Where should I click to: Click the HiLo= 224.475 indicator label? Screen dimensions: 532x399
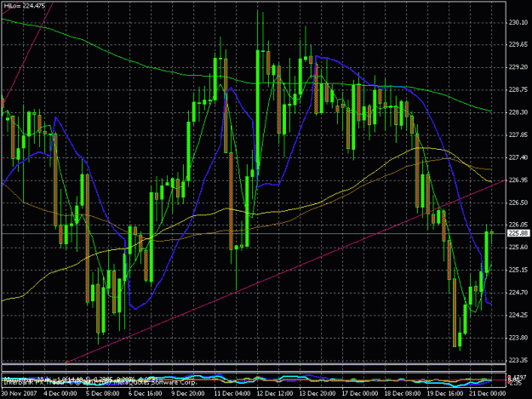(25, 6)
